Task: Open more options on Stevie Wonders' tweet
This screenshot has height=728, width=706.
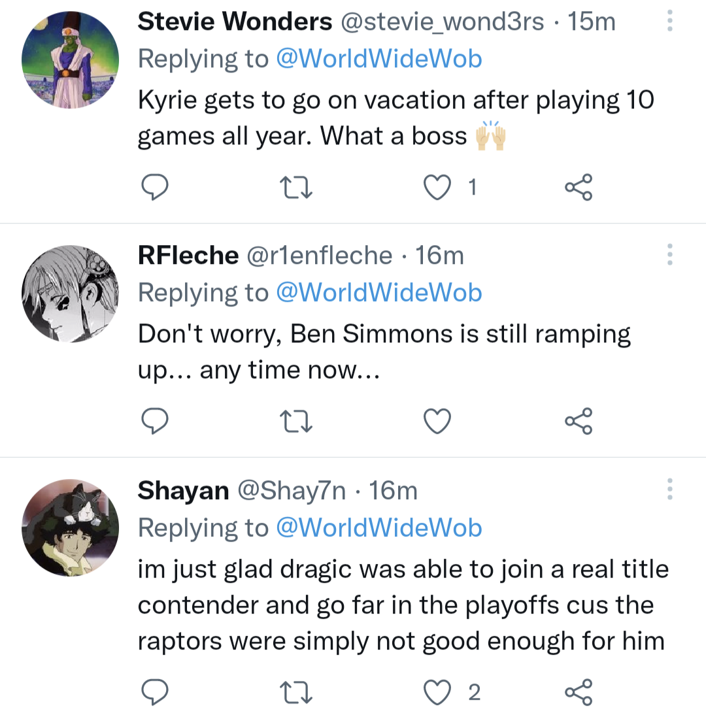Action: 669,21
